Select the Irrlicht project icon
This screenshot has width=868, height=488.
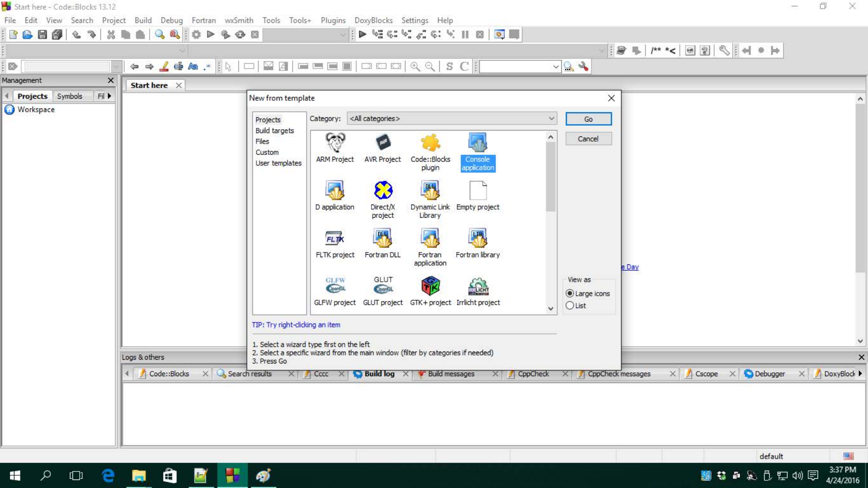[477, 286]
